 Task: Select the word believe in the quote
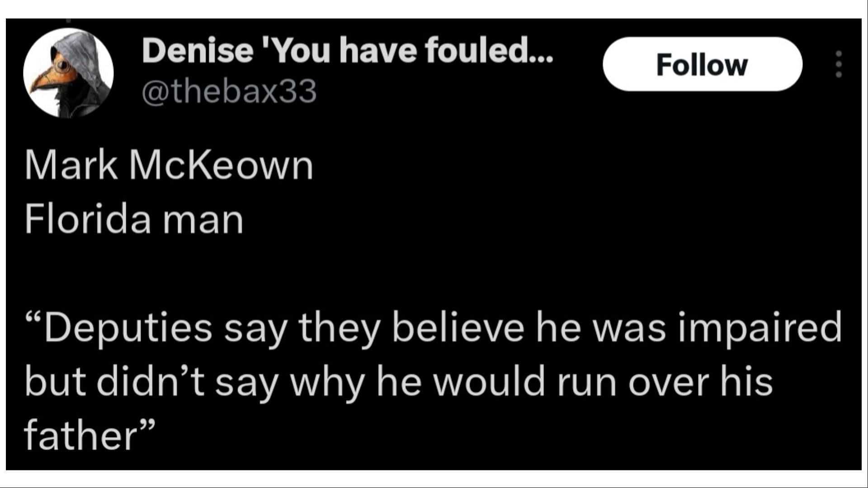(x=458, y=327)
